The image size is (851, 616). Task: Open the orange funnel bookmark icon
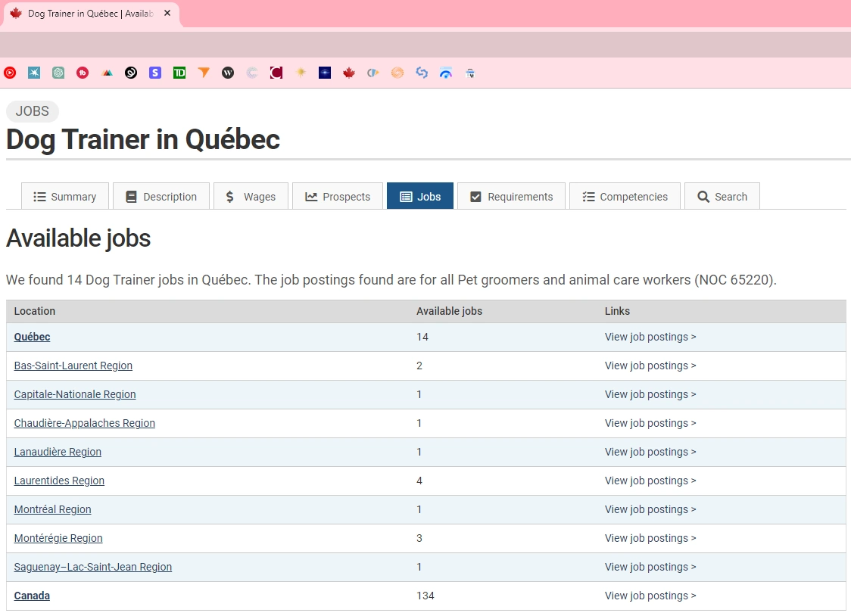(x=204, y=73)
